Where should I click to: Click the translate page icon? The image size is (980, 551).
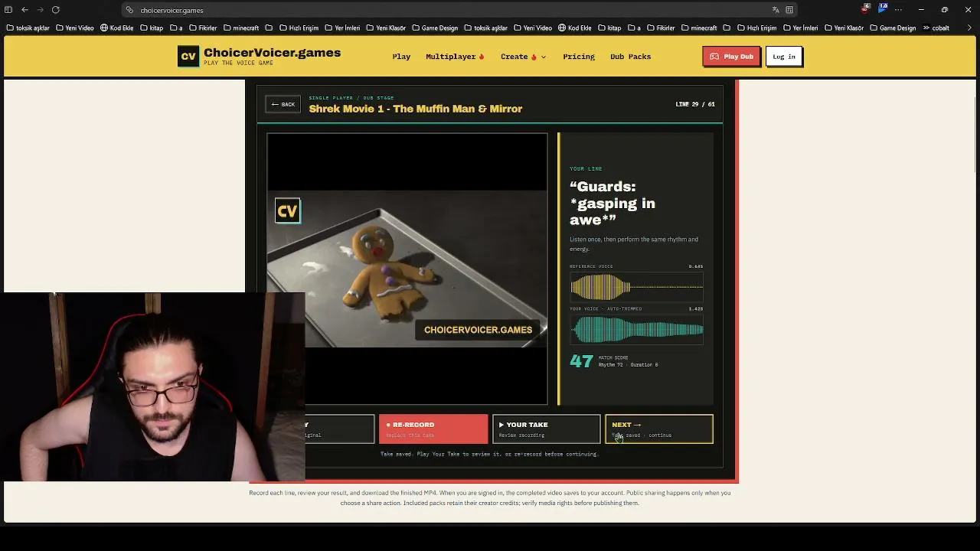pyautogui.click(x=776, y=10)
